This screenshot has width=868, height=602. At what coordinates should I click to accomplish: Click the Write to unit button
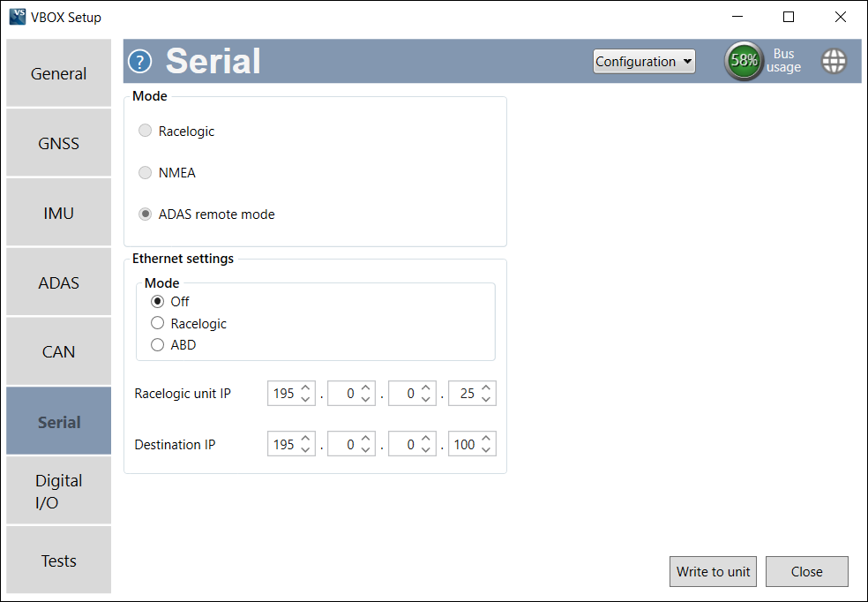(713, 571)
